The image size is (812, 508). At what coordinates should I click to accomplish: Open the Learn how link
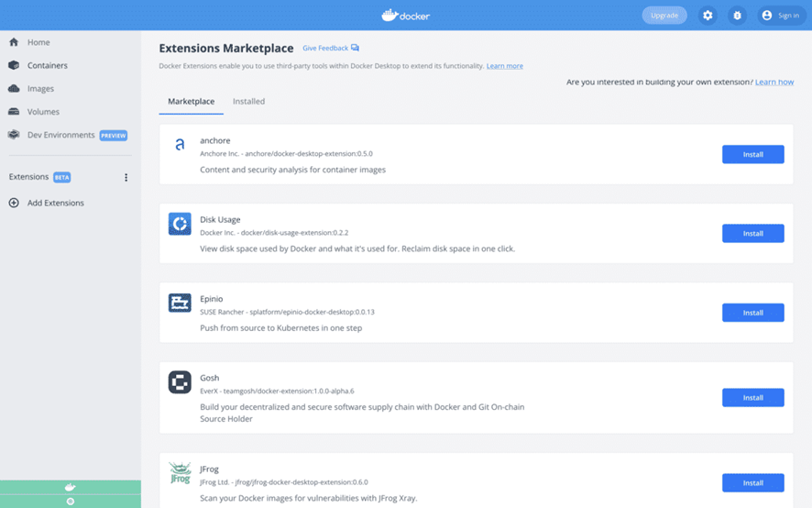[774, 82]
